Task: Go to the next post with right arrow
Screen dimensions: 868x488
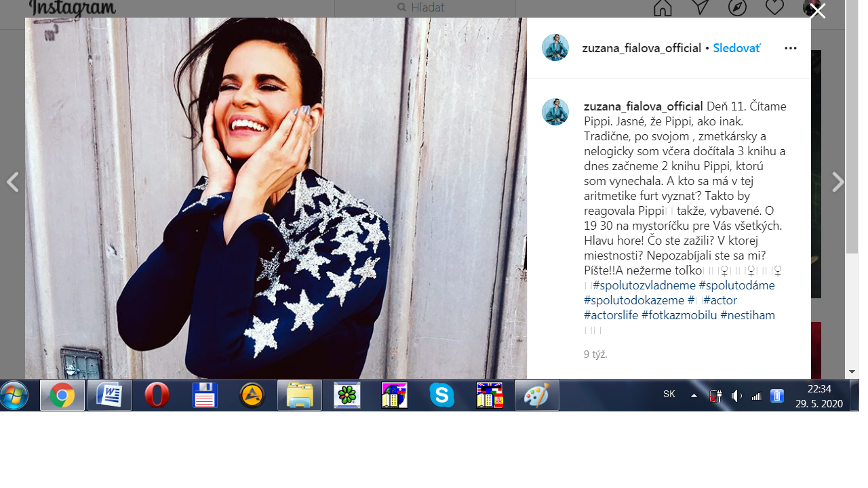Action: [x=838, y=182]
